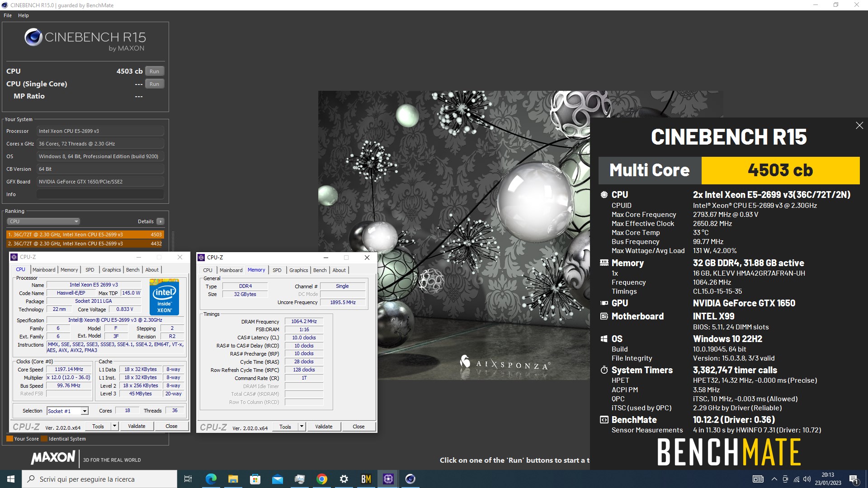Open About tab in right CPU-Z window
The image size is (868, 488).
pos(339,270)
